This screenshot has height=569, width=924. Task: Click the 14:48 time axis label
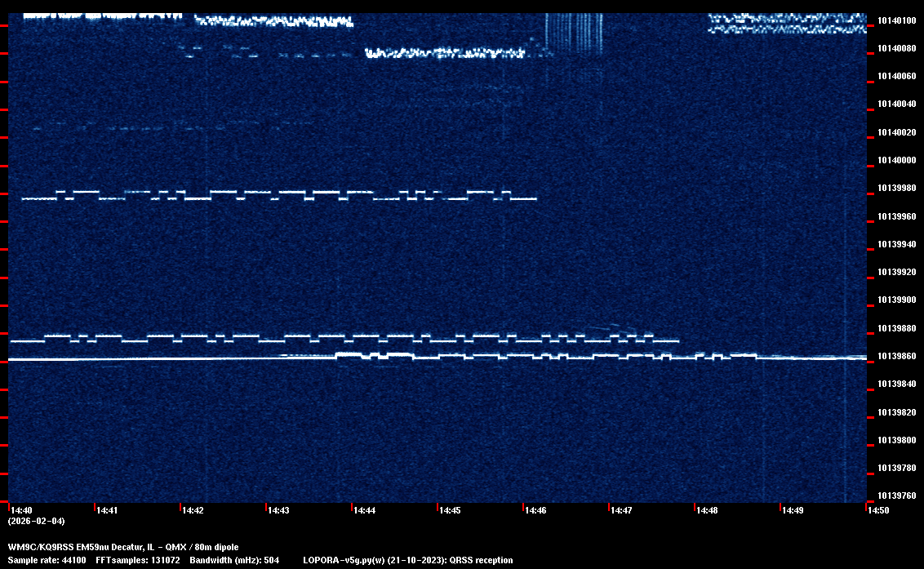coord(707,510)
